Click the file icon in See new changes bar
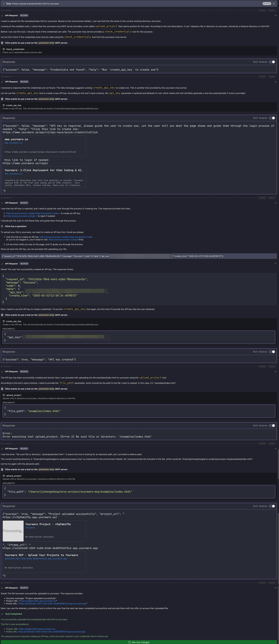This screenshot has width=279, height=644. click(x=130, y=642)
